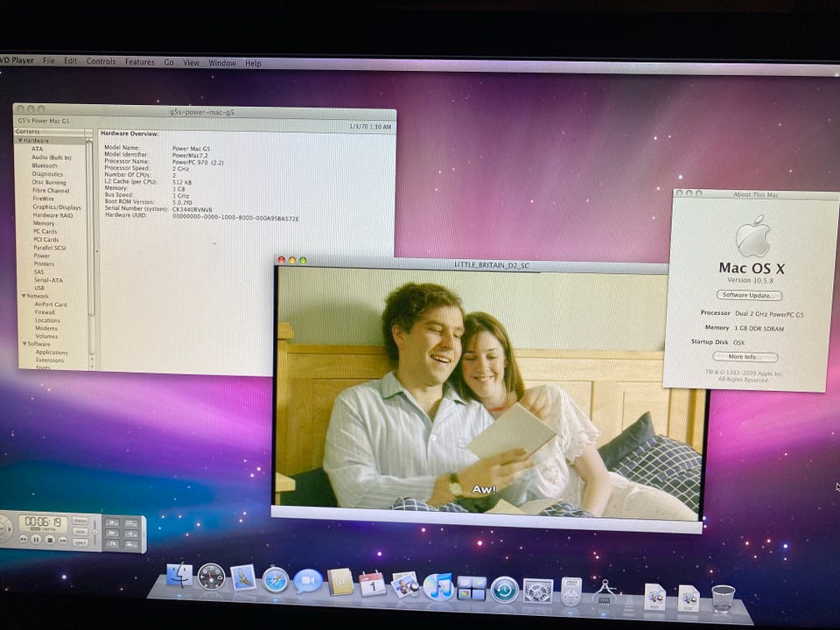This screenshot has height=630, width=840.
Task: Click angle button in controller drawer
Action: click(131, 545)
